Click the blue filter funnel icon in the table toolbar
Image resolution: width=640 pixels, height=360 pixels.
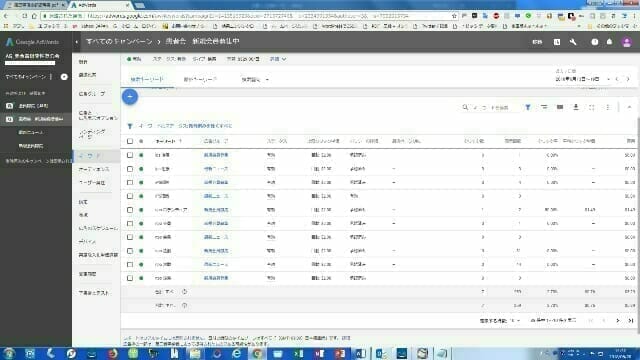528,107
